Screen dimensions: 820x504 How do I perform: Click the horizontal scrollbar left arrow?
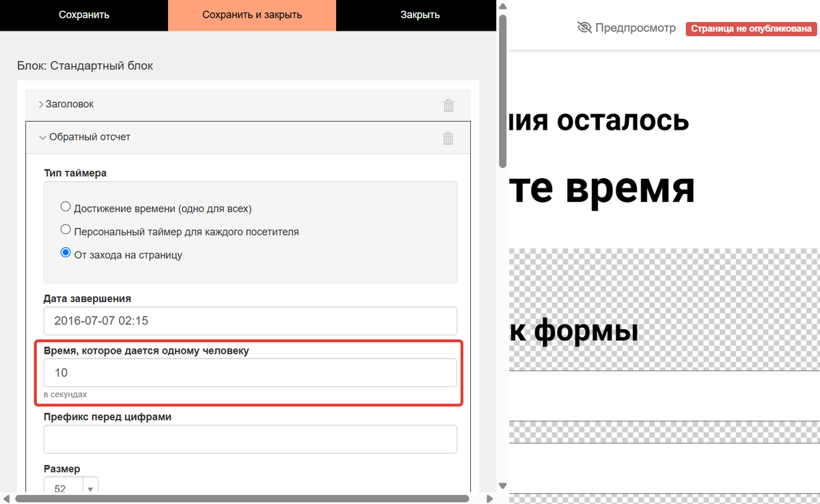coord(8,499)
